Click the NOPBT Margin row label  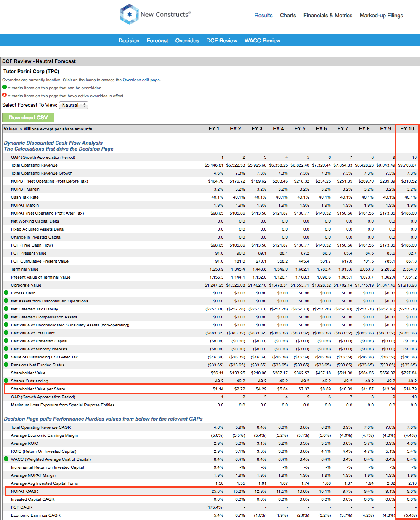[25, 189]
